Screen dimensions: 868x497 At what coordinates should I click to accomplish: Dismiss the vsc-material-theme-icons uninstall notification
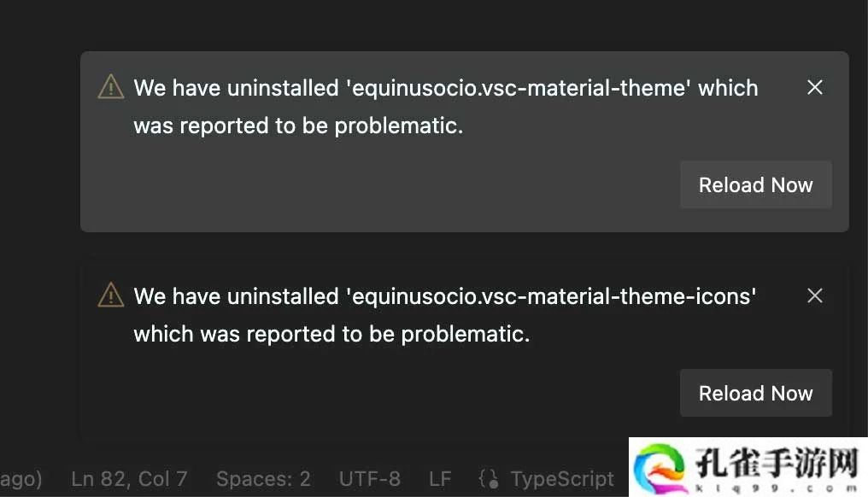pos(815,295)
